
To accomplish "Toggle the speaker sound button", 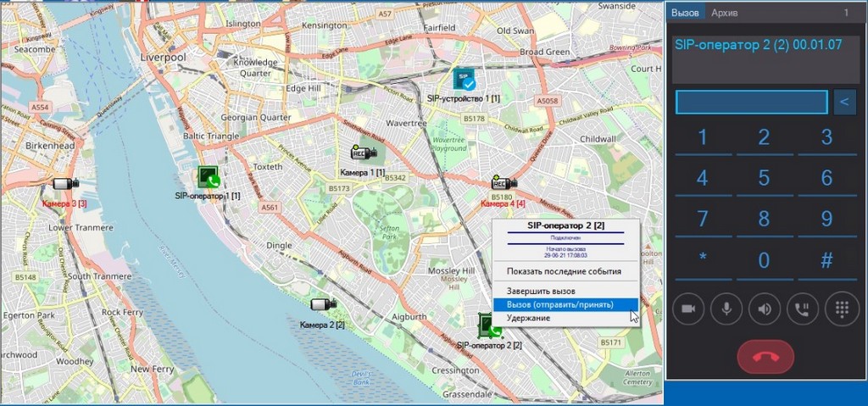I will [765, 309].
